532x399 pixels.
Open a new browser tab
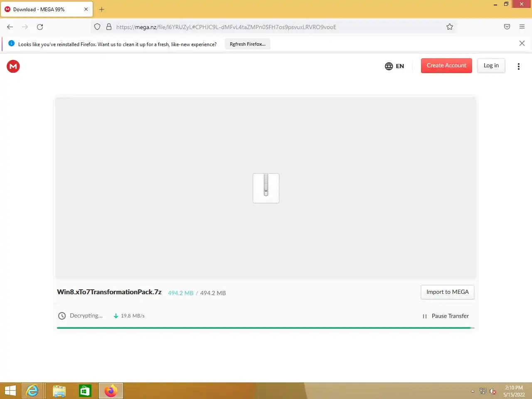tap(102, 9)
